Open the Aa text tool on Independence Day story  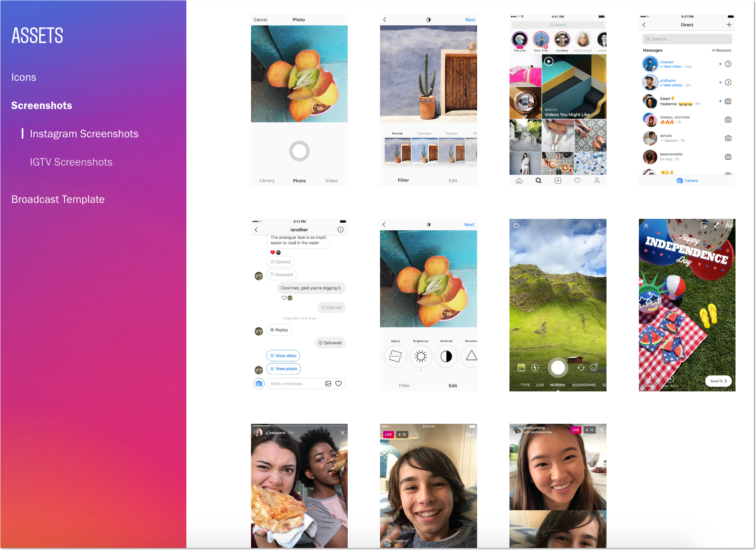pos(729,225)
